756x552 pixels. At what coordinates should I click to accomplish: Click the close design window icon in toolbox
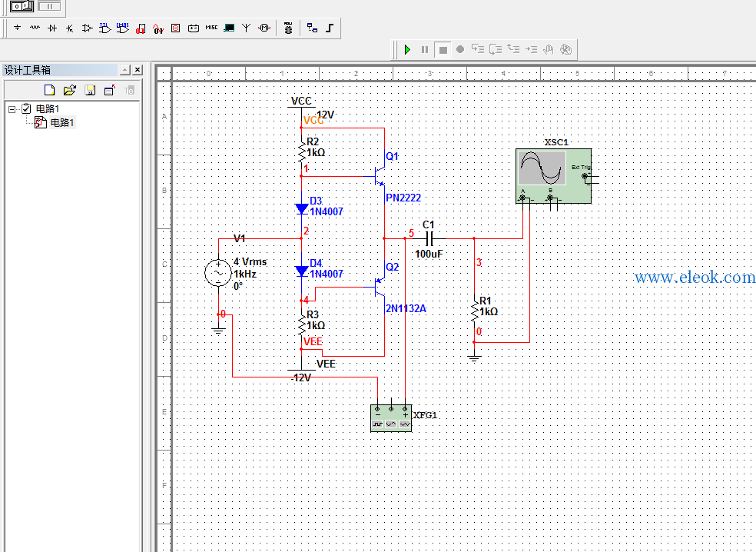tap(110, 90)
